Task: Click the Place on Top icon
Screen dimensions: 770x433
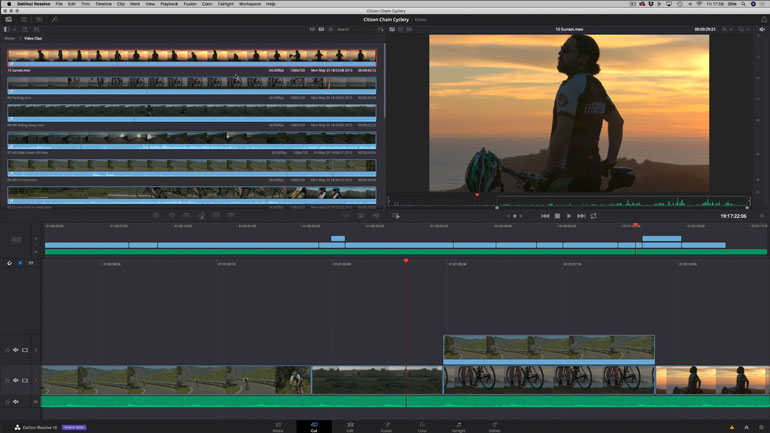Action: pos(216,216)
